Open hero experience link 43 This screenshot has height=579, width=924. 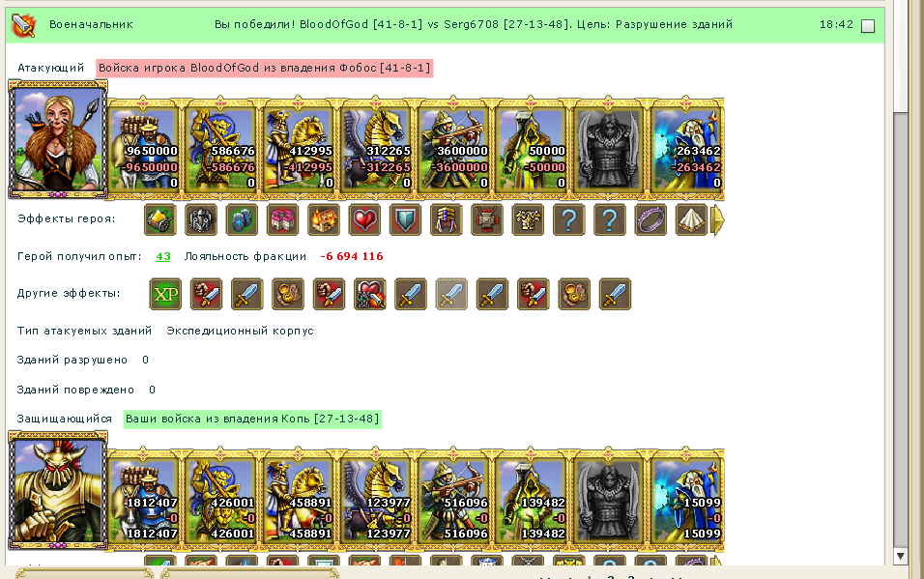click(163, 256)
